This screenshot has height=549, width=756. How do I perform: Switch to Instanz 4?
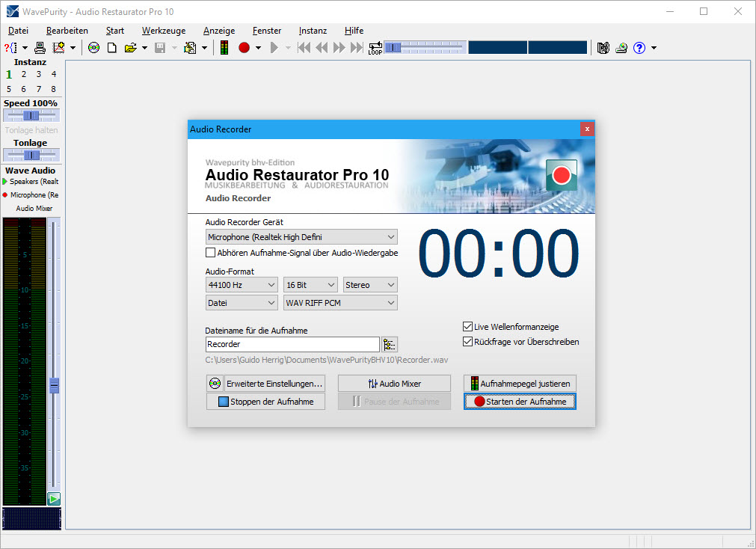coord(54,74)
